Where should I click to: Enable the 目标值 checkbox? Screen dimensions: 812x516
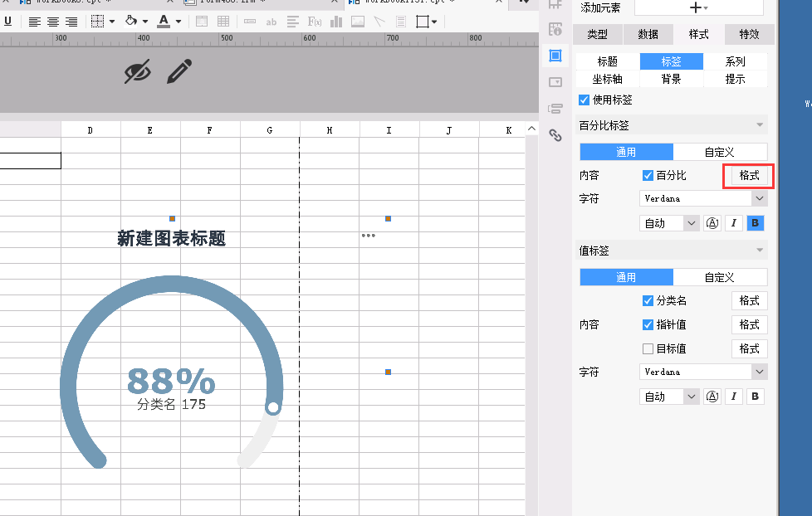coord(648,348)
